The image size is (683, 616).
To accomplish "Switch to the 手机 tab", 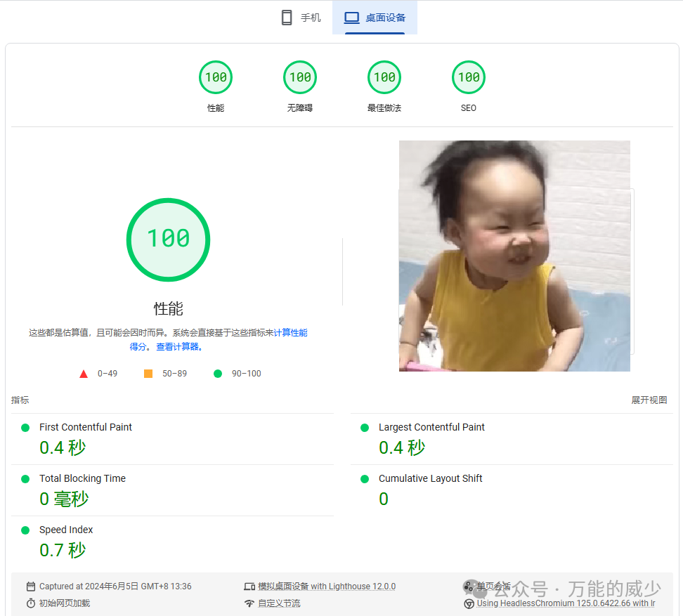I will (x=301, y=18).
